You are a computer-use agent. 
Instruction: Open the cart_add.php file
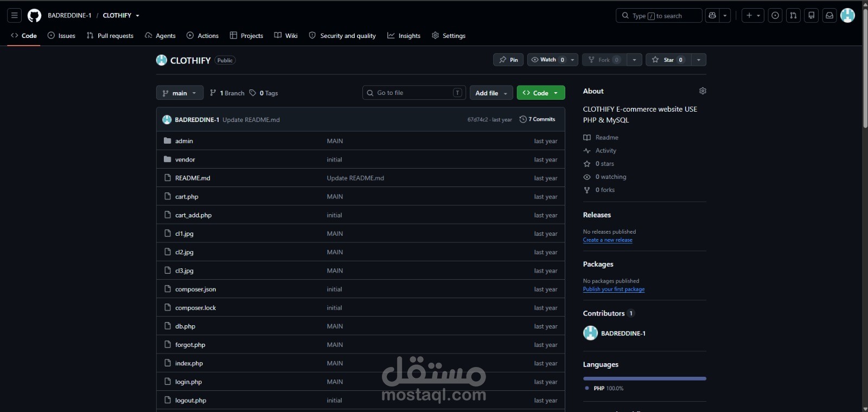point(193,215)
